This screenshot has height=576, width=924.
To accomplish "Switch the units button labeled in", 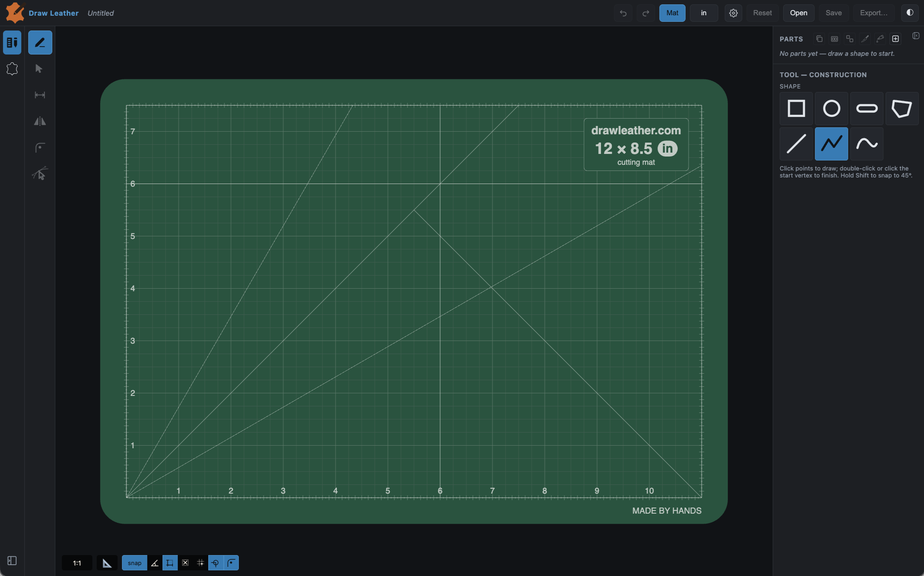I will (703, 13).
